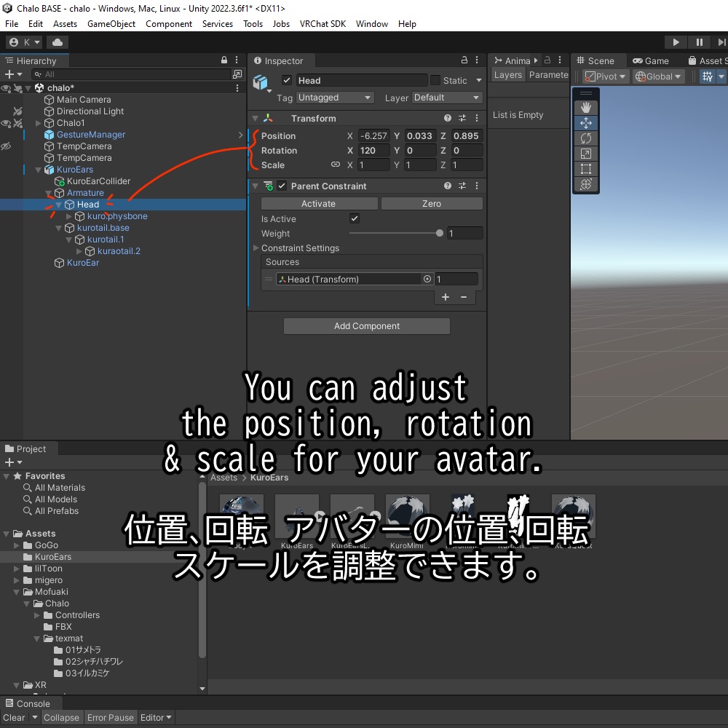Click the Zero button on Parent Constraint
This screenshot has height=728, width=728.
tap(432, 202)
